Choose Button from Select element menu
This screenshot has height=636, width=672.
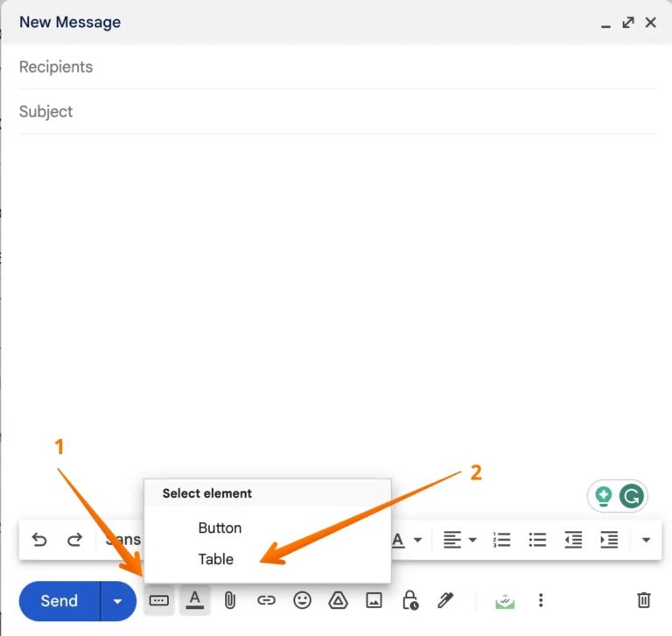pyautogui.click(x=220, y=528)
